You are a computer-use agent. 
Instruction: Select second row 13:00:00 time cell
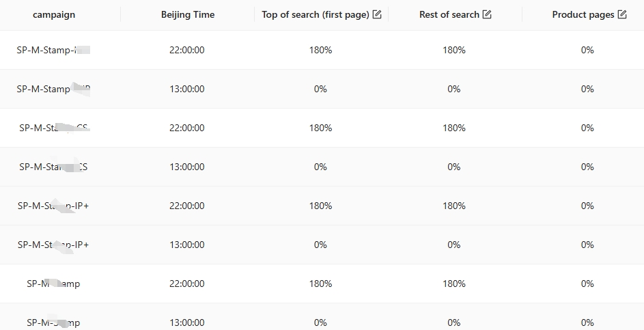point(187,90)
